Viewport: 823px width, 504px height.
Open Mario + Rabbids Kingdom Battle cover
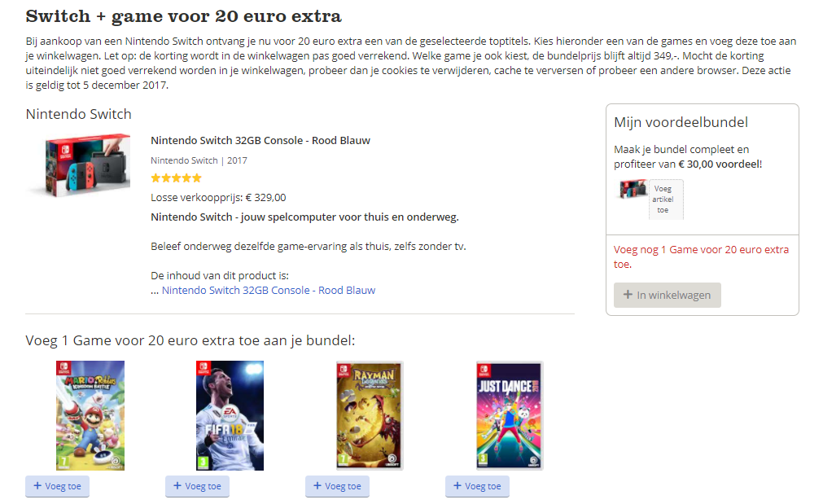pos(90,415)
